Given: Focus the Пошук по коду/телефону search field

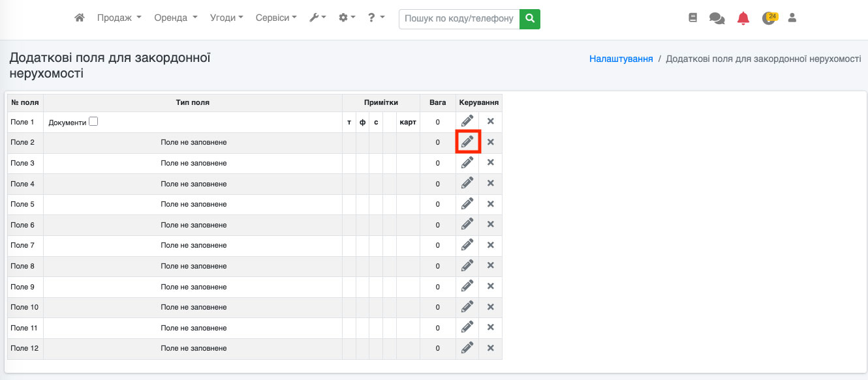Looking at the screenshot, I should click(459, 18).
